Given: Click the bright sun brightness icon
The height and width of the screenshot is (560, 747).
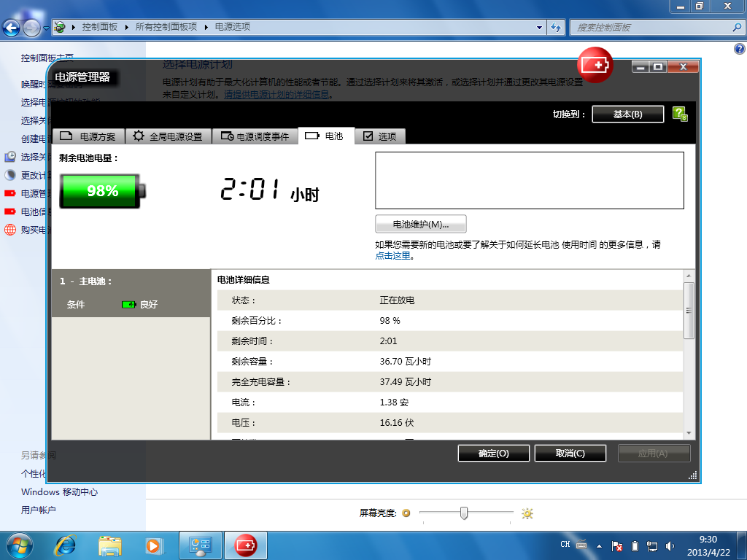Looking at the screenshot, I should [527, 513].
